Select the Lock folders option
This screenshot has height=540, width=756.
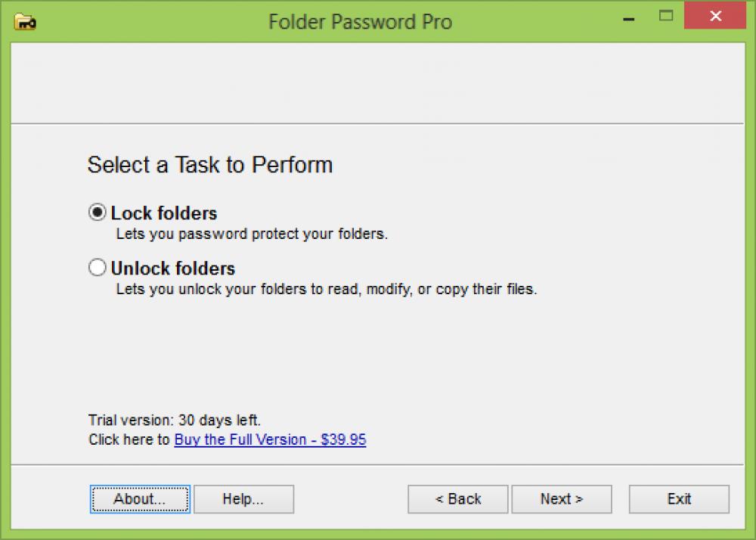click(97, 213)
